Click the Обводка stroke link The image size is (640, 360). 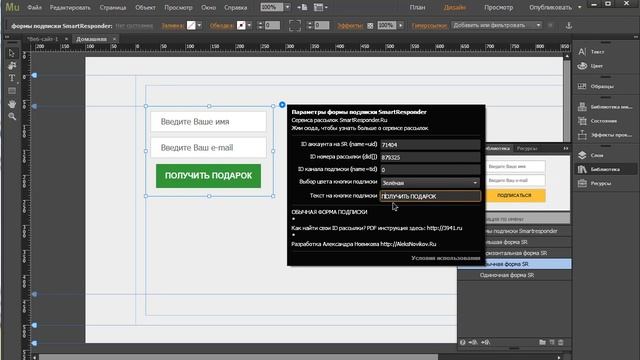[222, 26]
